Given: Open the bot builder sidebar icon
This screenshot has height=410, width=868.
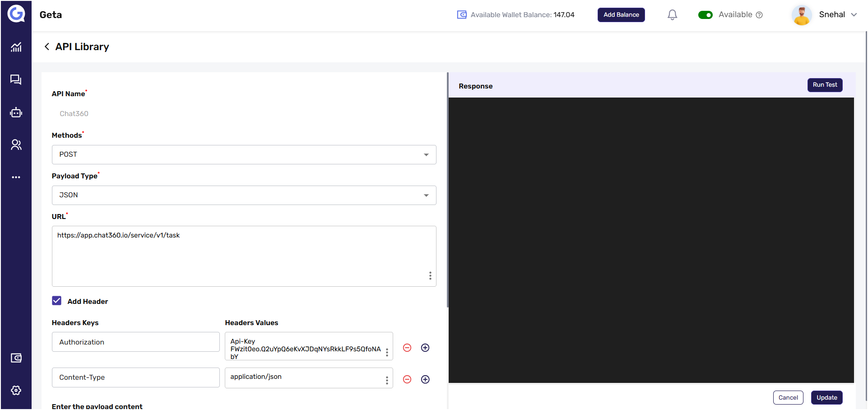Looking at the screenshot, I should coord(16,112).
